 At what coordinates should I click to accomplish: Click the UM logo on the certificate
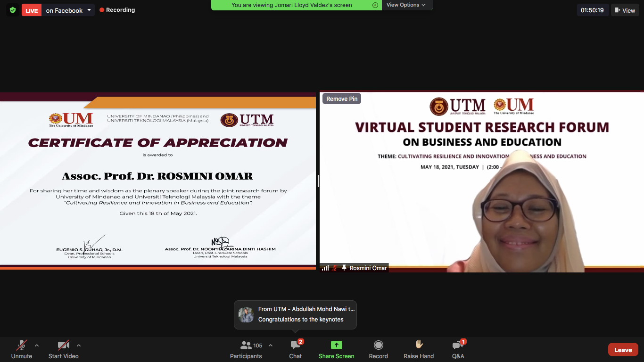71,120
